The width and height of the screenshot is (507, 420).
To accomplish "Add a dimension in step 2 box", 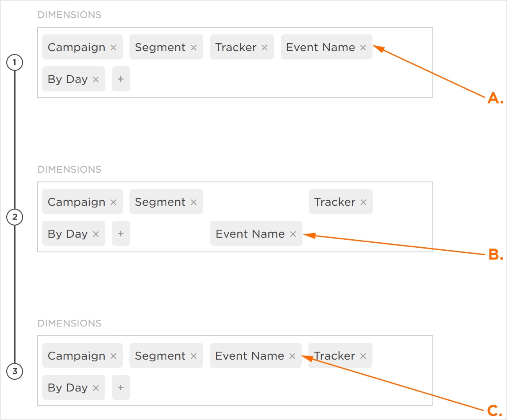I will 121,234.
